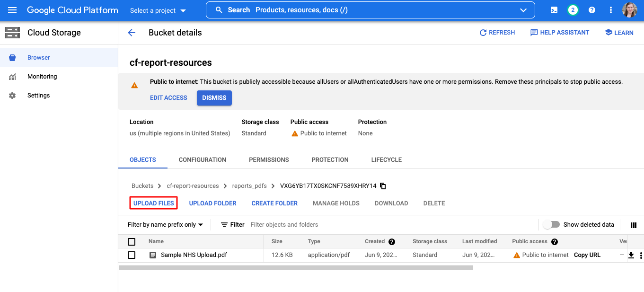
Task: Click the orange public access warning icon in banner
Action: coord(134,86)
